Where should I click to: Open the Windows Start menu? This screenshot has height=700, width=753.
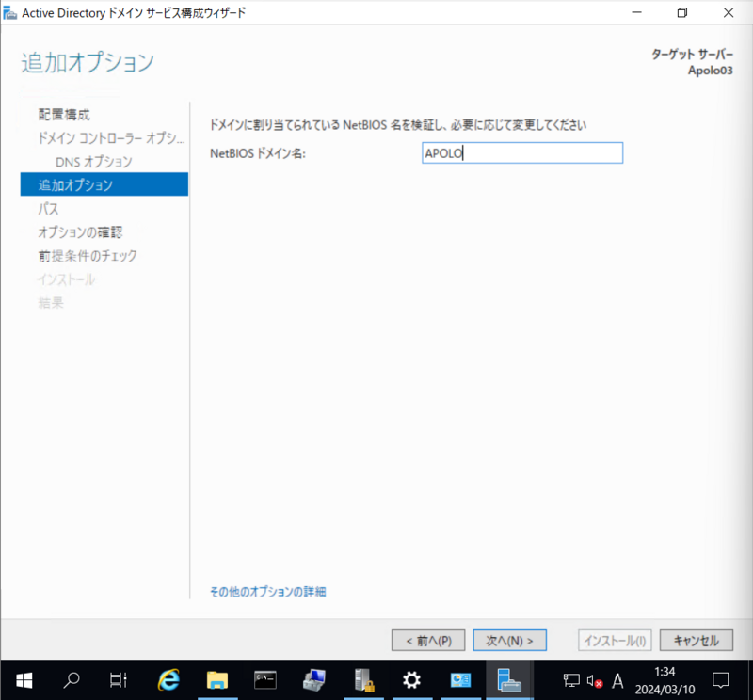[x=24, y=680]
